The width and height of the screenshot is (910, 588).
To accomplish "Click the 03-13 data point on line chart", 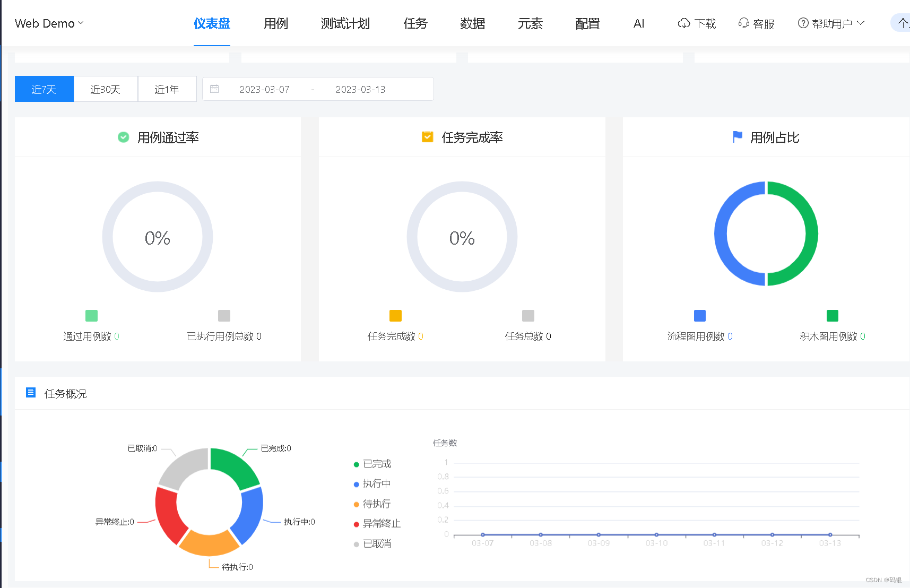I will coord(830,535).
